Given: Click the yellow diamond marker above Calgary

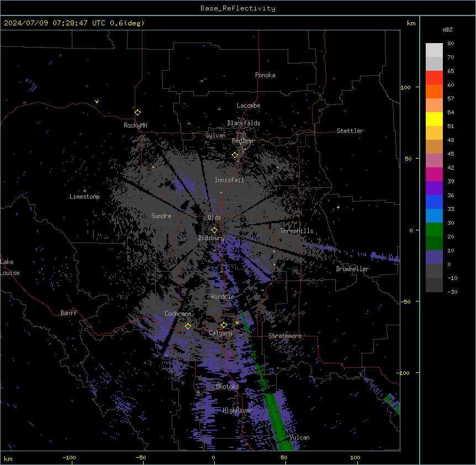Looking at the screenshot, I should (x=224, y=325).
